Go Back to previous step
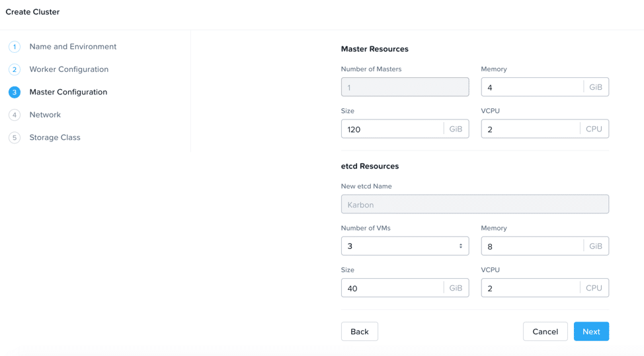The width and height of the screenshot is (644, 356). point(359,332)
